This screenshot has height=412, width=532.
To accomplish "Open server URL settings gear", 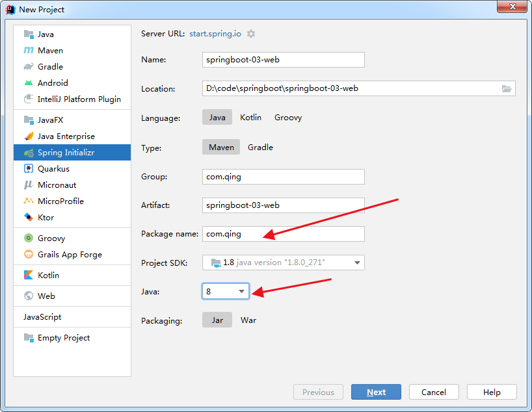I will click(251, 34).
